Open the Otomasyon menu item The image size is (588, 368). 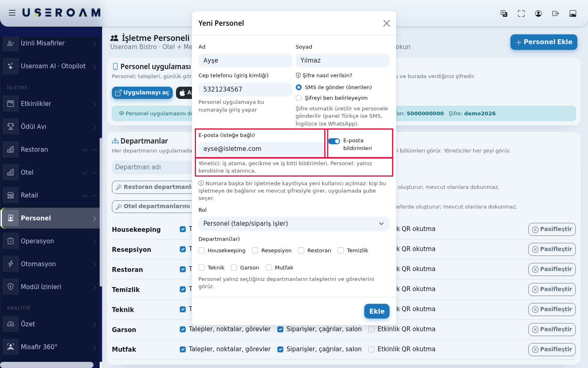(50, 264)
